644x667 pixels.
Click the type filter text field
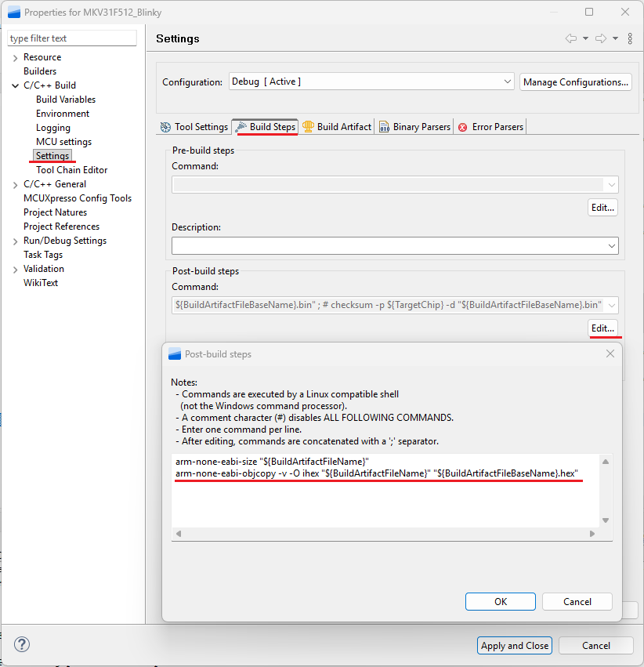(x=72, y=38)
